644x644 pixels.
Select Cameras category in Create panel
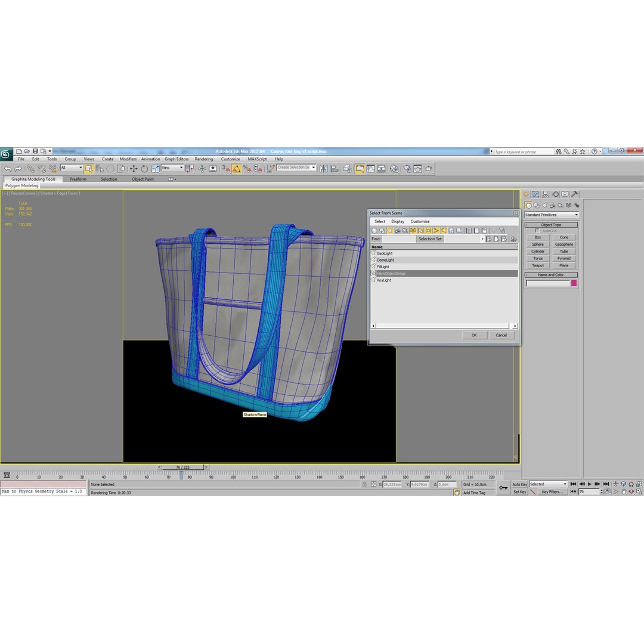click(x=552, y=205)
